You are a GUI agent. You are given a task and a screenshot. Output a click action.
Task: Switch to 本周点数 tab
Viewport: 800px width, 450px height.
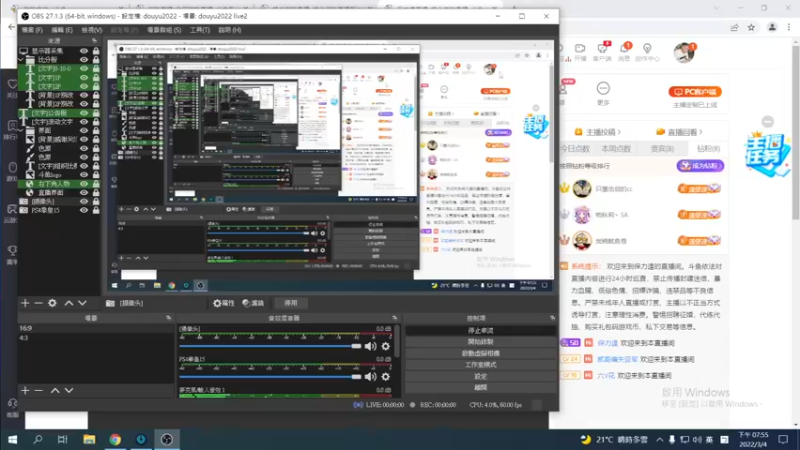(x=616, y=148)
